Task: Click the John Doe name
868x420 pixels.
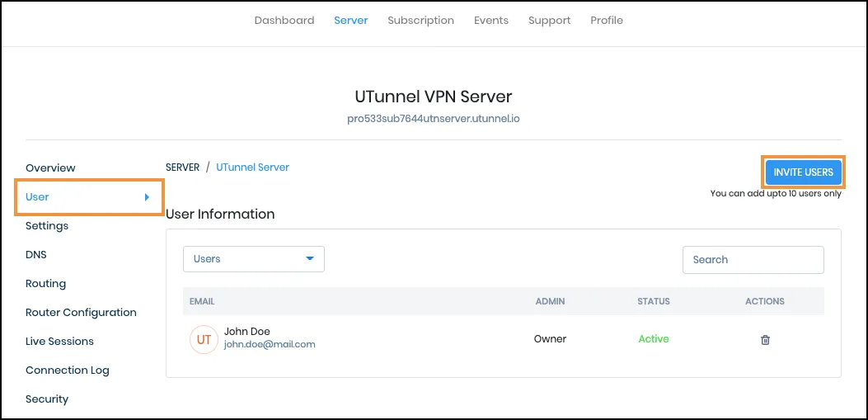Action: (247, 332)
